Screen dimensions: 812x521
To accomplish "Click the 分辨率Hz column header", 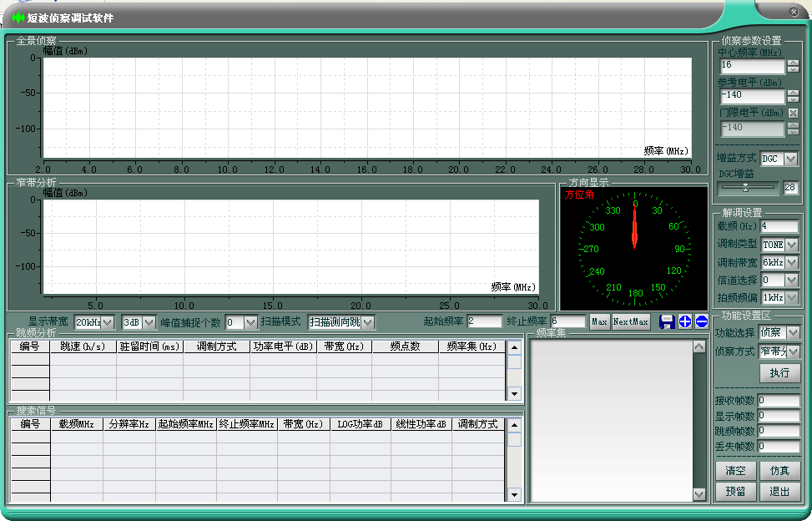I will pos(129,424).
